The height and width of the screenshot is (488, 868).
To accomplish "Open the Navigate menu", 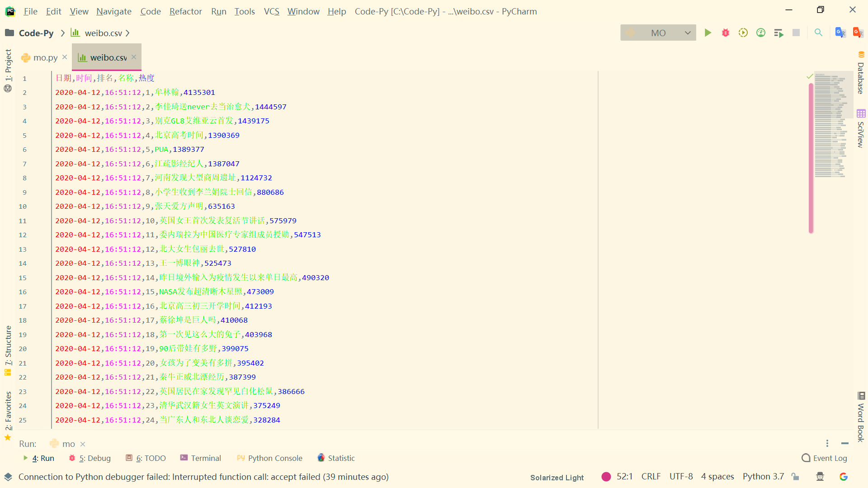I will tap(114, 11).
